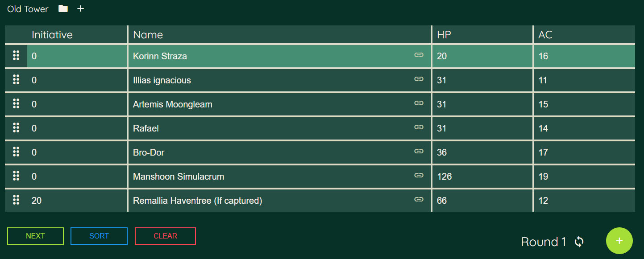Click the link icon for Remallia Haventree
Image resolution: width=644 pixels, height=259 pixels.
(x=419, y=199)
